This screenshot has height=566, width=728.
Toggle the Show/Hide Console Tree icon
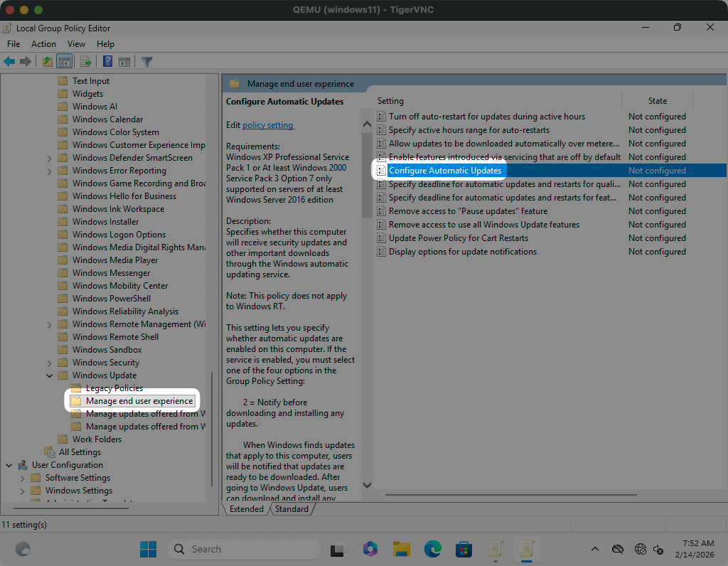[65, 62]
